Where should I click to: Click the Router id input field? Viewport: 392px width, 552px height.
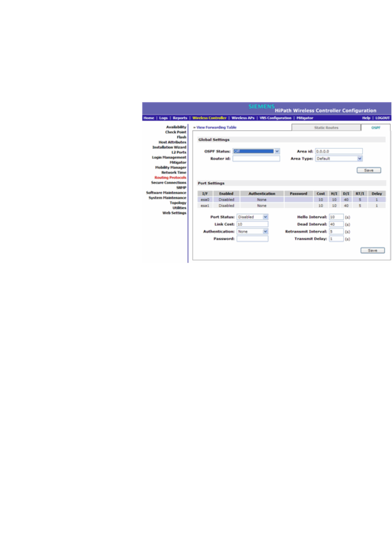(x=256, y=159)
